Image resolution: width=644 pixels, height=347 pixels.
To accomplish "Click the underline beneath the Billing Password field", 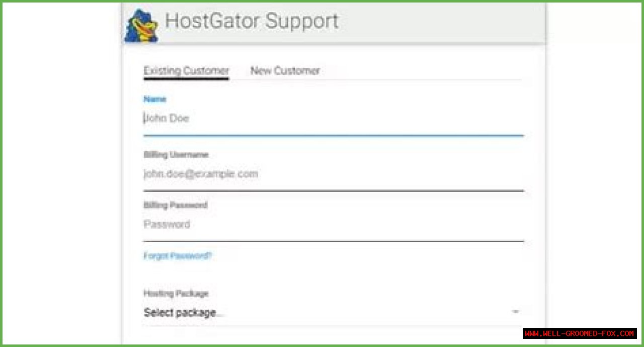I will [332, 241].
